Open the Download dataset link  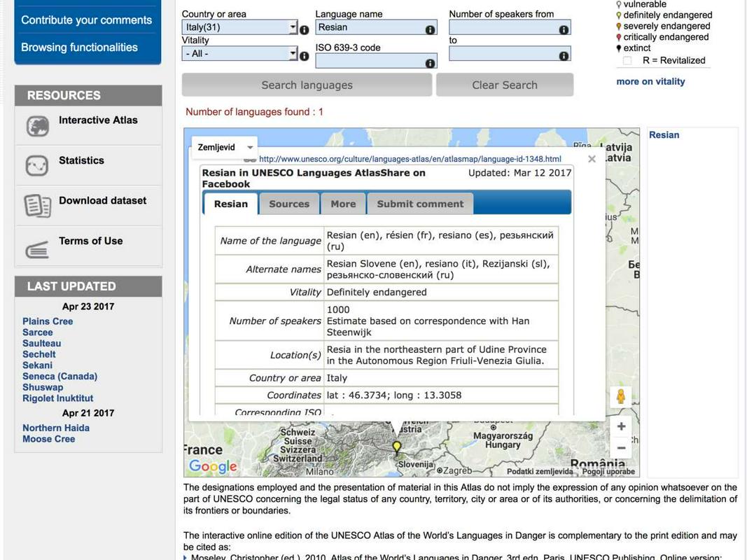click(x=102, y=200)
